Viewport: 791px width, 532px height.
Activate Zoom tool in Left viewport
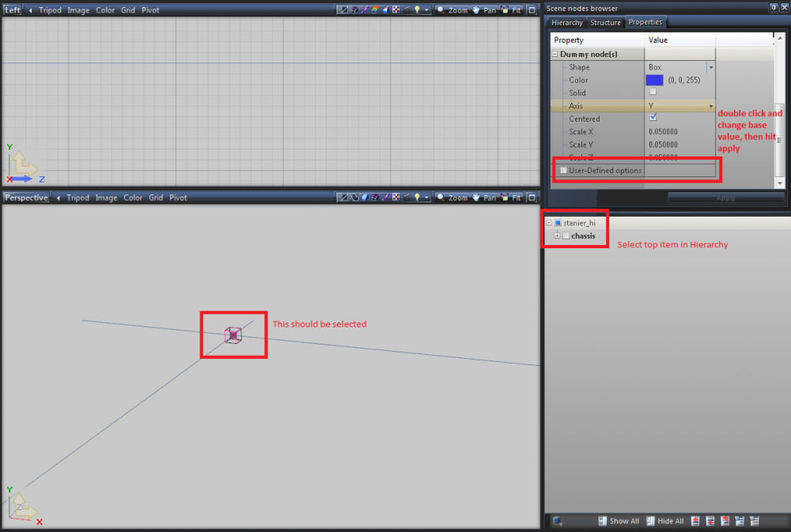(x=452, y=10)
